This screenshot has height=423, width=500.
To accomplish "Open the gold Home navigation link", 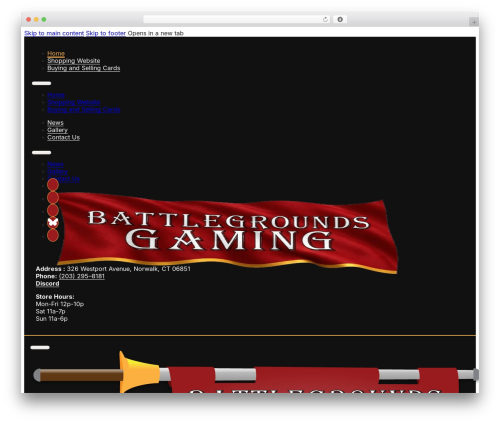I will coord(56,53).
